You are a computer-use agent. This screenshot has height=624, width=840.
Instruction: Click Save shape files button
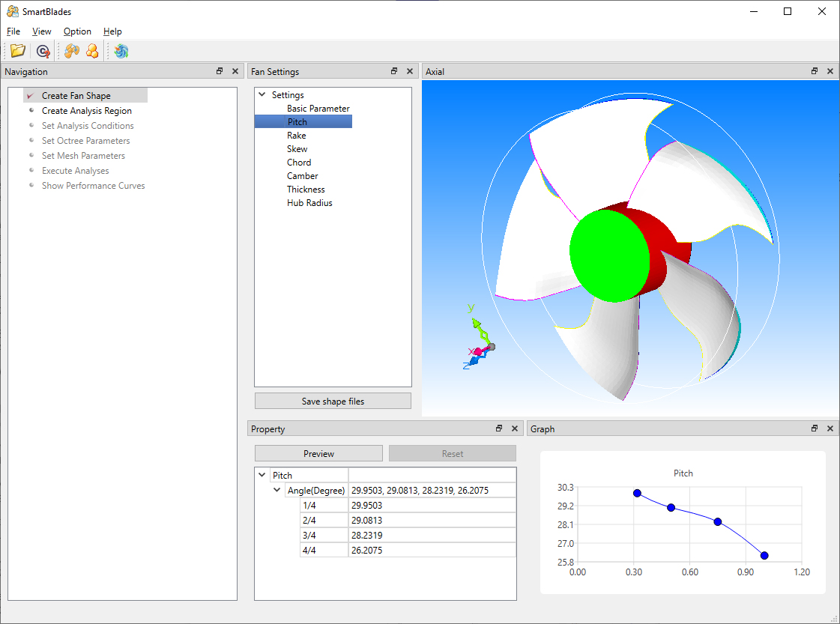click(333, 401)
